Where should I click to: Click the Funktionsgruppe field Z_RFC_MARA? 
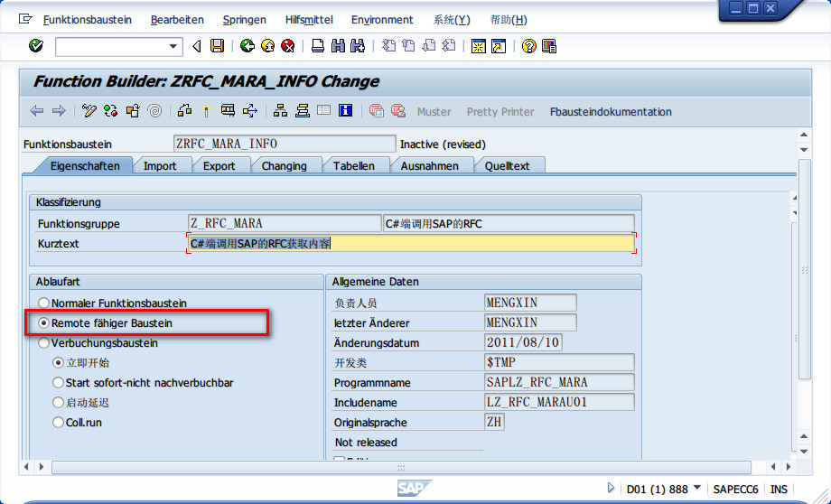coord(285,223)
